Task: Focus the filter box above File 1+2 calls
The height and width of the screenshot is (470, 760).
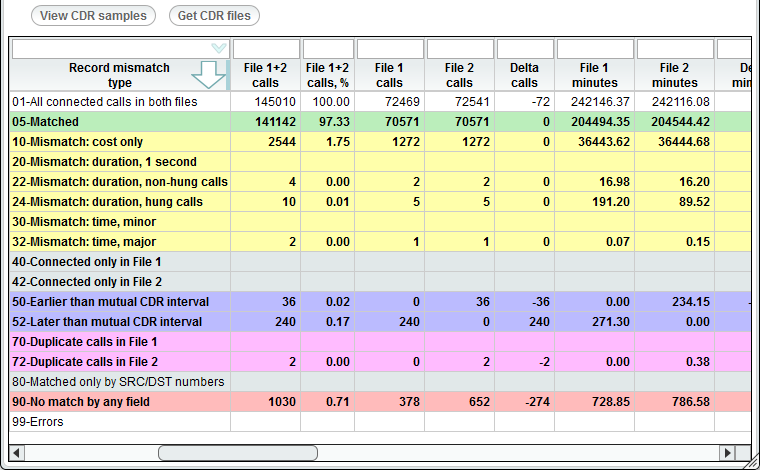Action: click(x=266, y=49)
